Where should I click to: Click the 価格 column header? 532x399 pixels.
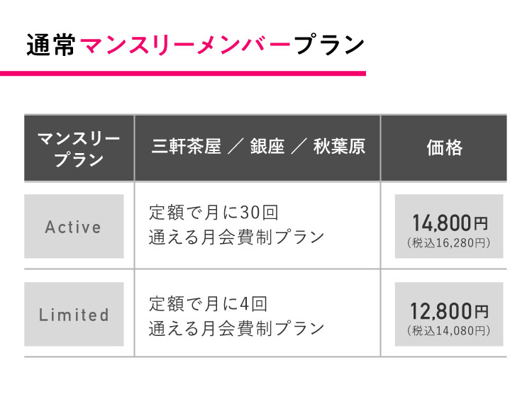pyautogui.click(x=444, y=148)
